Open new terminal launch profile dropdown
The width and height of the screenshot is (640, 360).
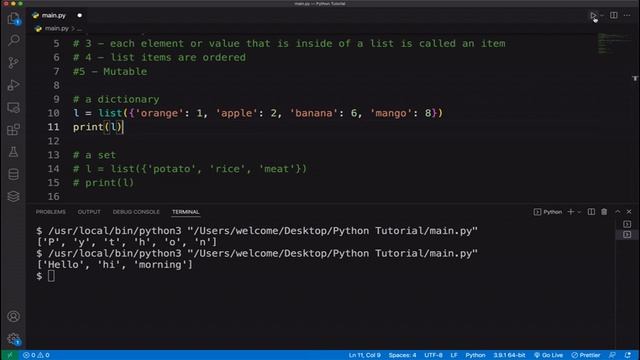pyautogui.click(x=579, y=212)
